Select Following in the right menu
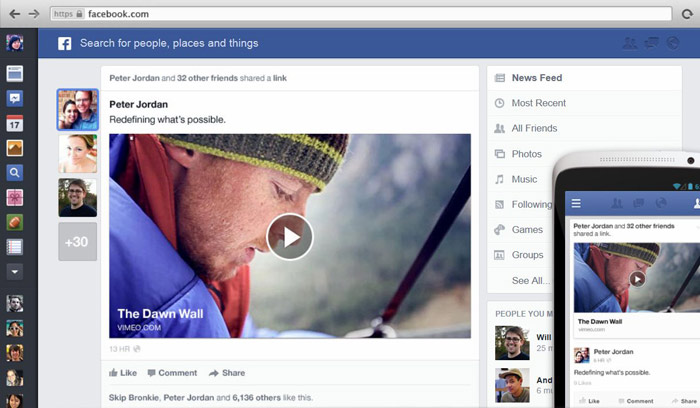Viewport: 700px width, 408px height. 521,204
